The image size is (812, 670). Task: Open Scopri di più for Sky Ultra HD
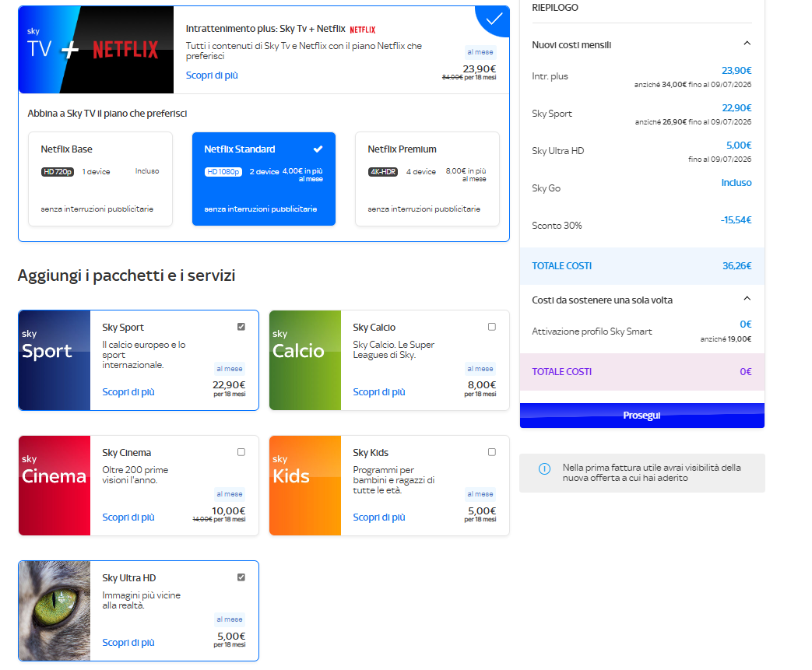point(128,643)
